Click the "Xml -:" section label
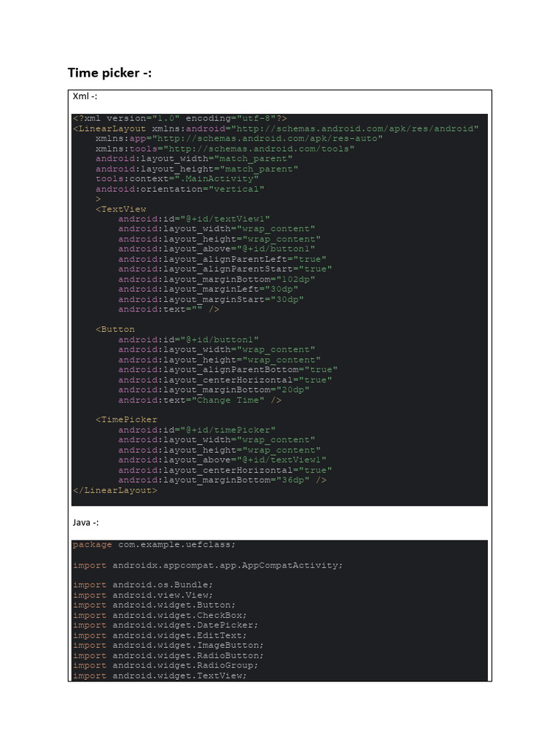560x747 pixels. pos(85,96)
